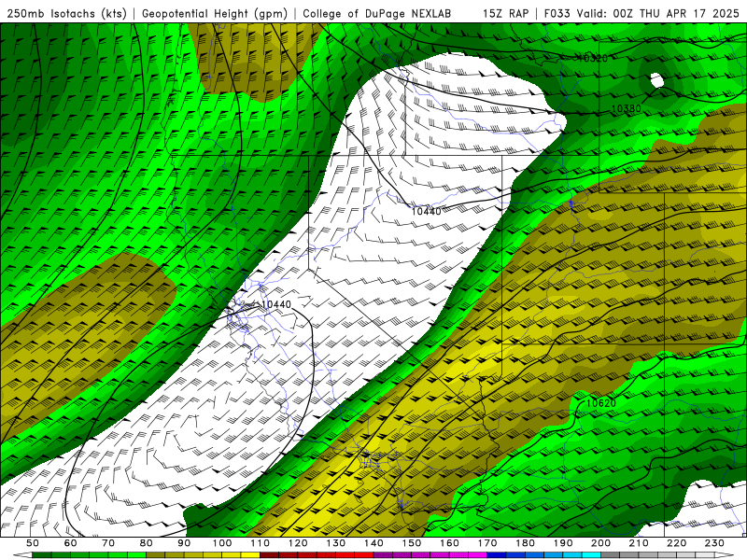Click the 60 knot legend label
The height and width of the screenshot is (560, 747).
[71, 543]
